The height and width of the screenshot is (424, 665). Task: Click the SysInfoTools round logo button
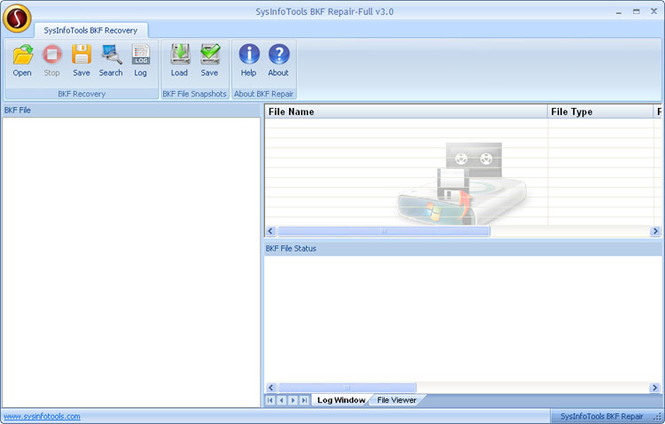(x=17, y=18)
